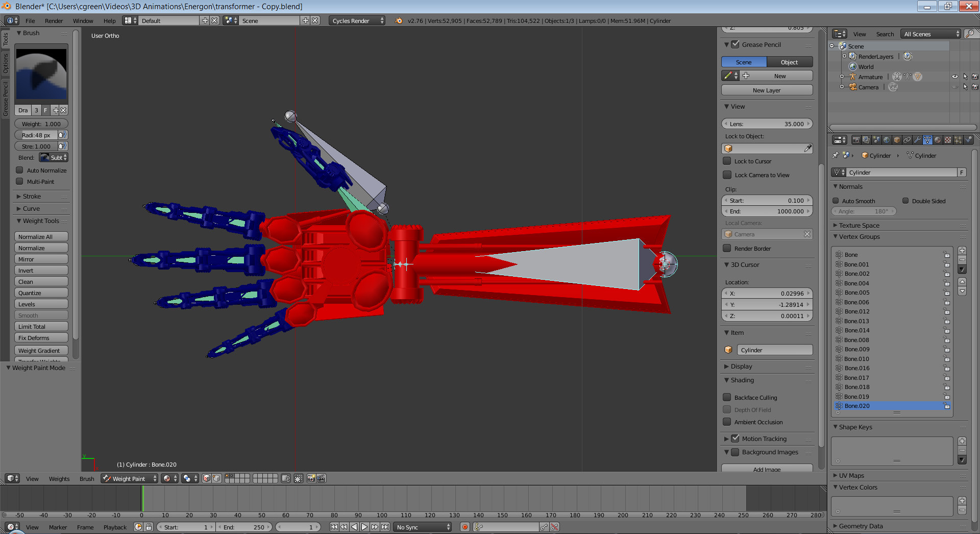
Task: Open the Texture properties tab checker icon
Action: pos(948,140)
